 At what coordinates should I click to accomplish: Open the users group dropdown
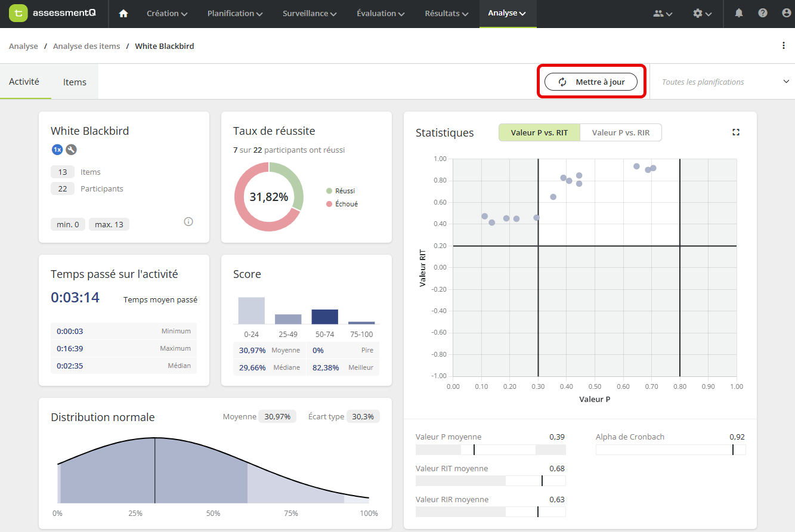(663, 13)
